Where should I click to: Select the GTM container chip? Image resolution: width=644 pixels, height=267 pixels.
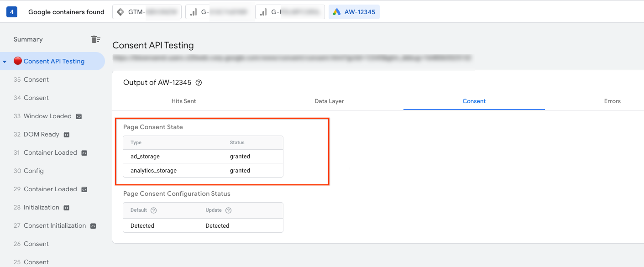[x=147, y=12]
